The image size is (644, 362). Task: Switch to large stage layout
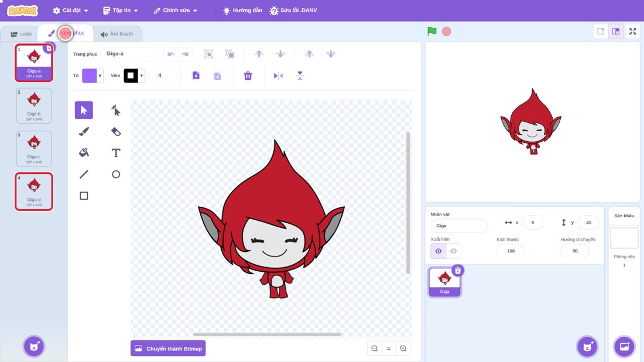click(x=616, y=31)
